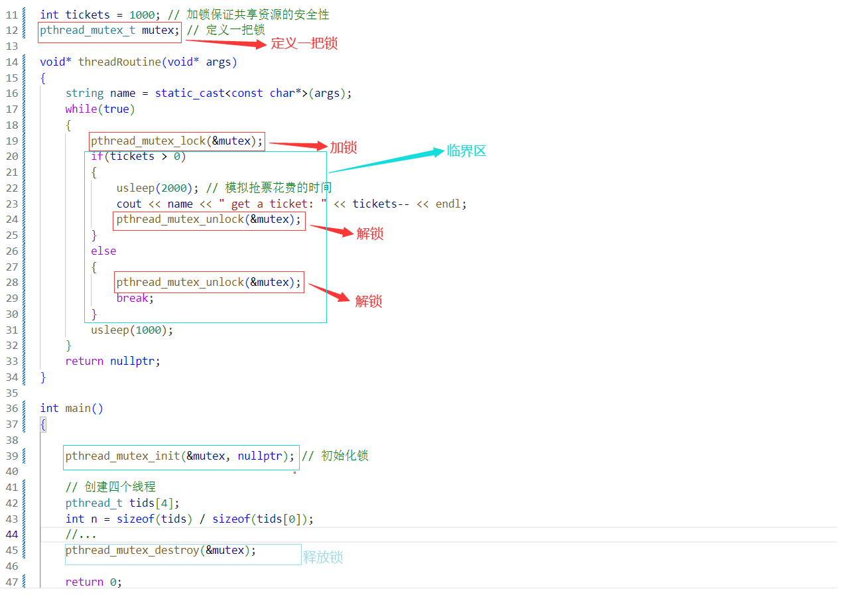868x595 pixels.
Task: Click the 'return 0;' statement
Action: coord(93,582)
